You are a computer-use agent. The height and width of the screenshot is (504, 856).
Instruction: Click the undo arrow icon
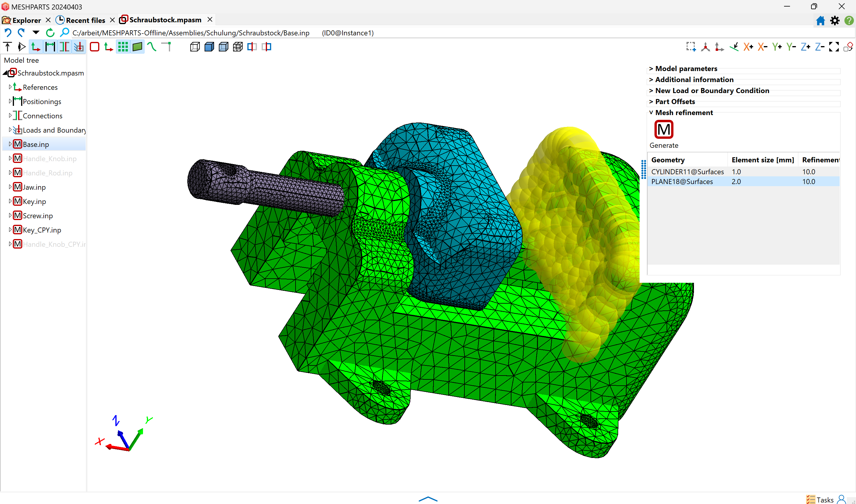point(7,33)
